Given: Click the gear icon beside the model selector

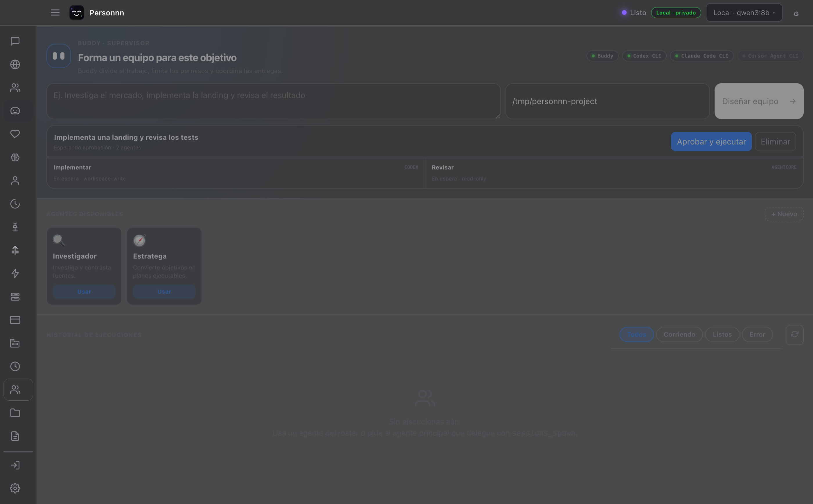Looking at the screenshot, I should point(796,14).
